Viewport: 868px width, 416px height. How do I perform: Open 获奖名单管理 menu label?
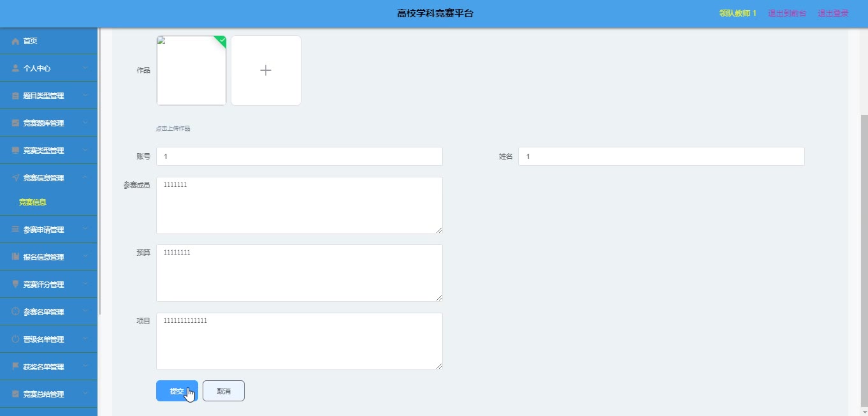coord(43,367)
